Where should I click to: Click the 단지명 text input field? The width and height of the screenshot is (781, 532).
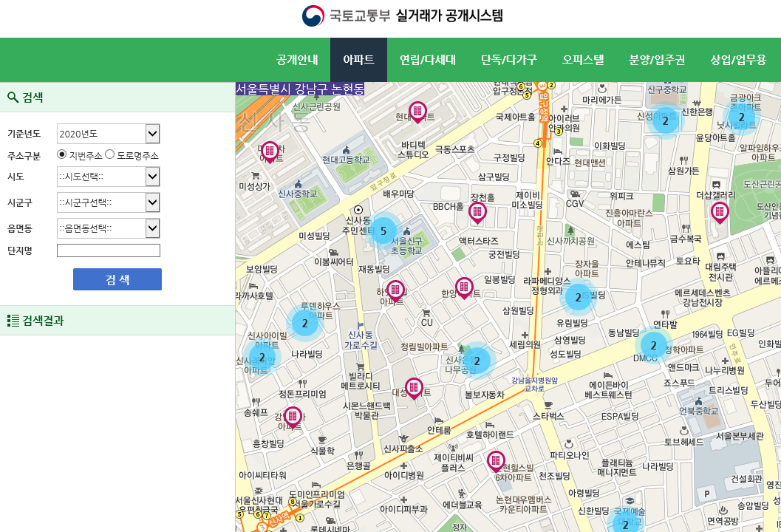pos(108,250)
